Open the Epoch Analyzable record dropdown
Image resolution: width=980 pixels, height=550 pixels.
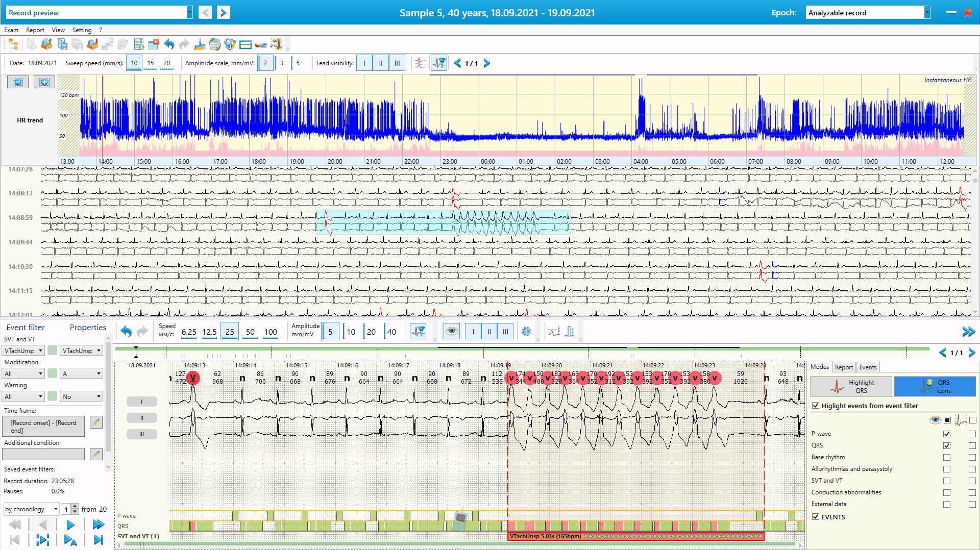tap(927, 13)
